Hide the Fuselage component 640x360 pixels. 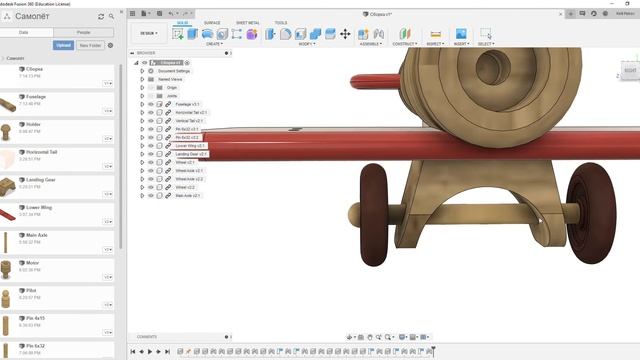pos(151,104)
